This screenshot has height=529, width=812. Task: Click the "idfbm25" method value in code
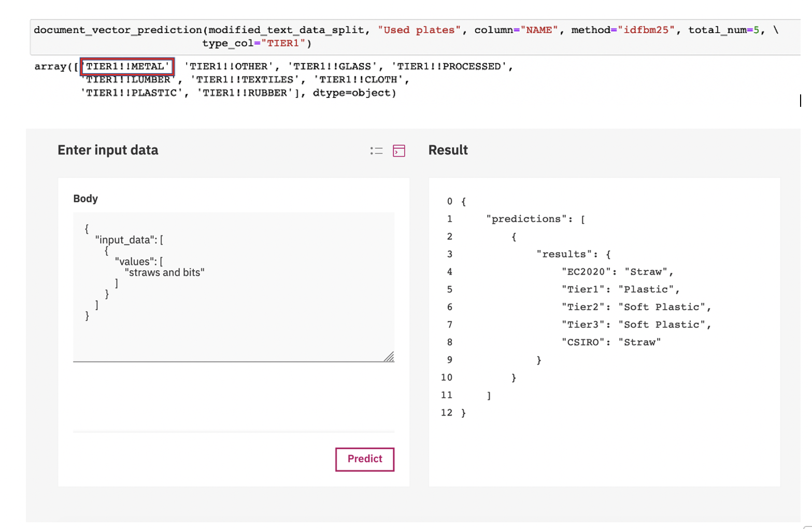click(646, 30)
